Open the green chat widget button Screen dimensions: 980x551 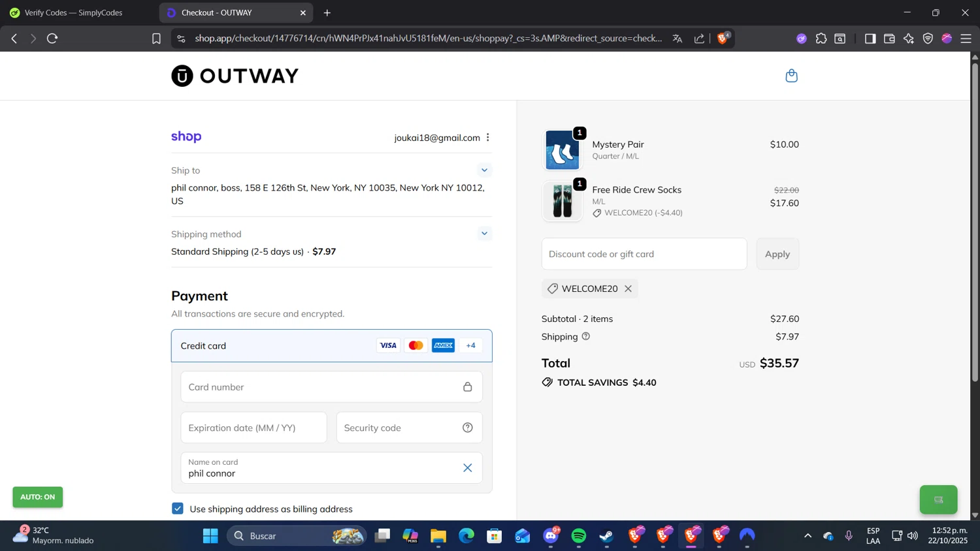pos(939,500)
